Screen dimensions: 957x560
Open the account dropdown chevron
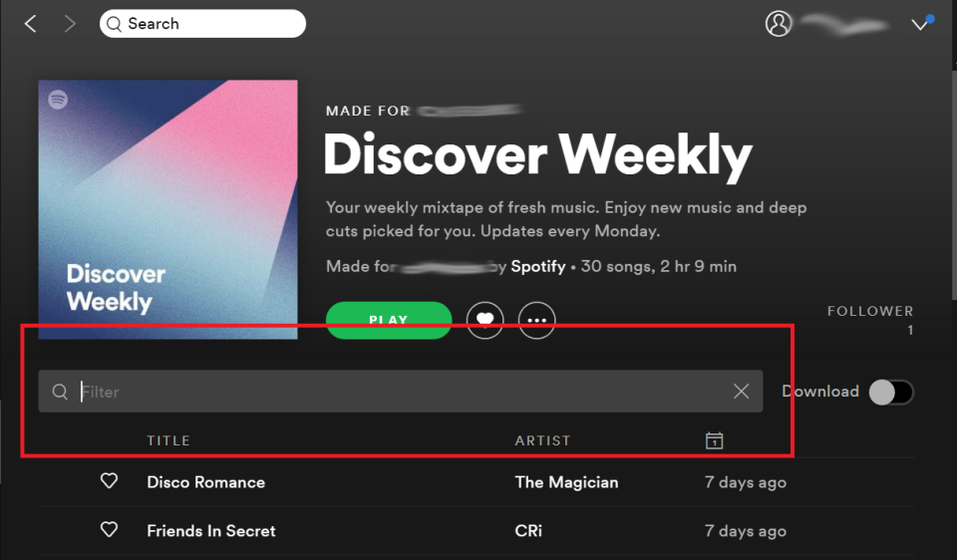tap(919, 24)
